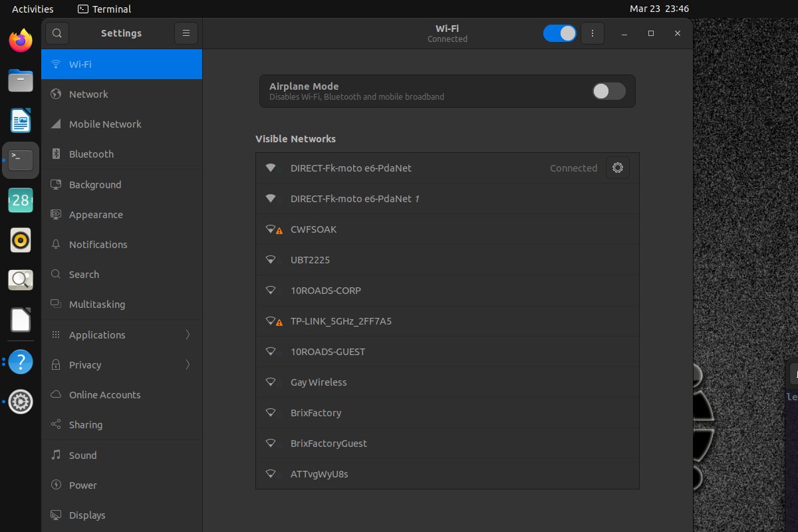Connect to the 10ROADS-GUEST network

(x=448, y=352)
